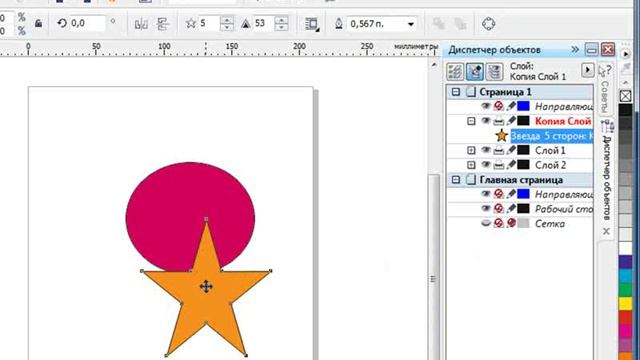Toggle printing for Копия Слой 1 layer
The height and width of the screenshot is (360, 640).
point(498,121)
